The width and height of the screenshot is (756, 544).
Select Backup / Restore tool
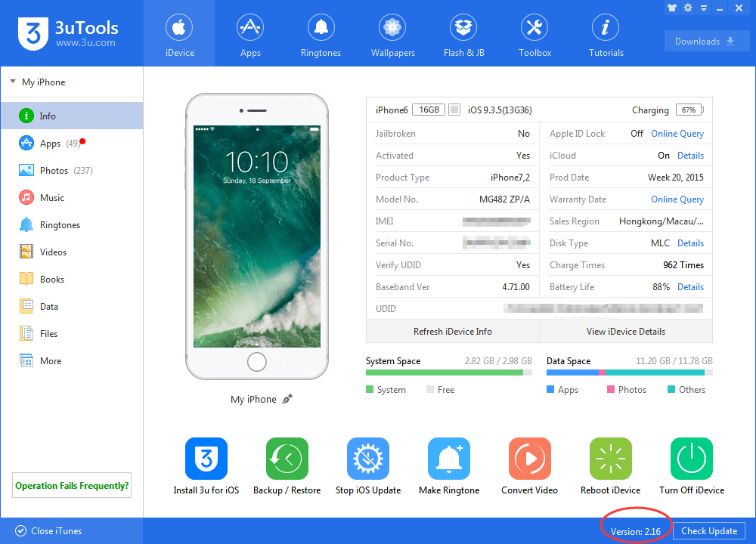tap(287, 459)
